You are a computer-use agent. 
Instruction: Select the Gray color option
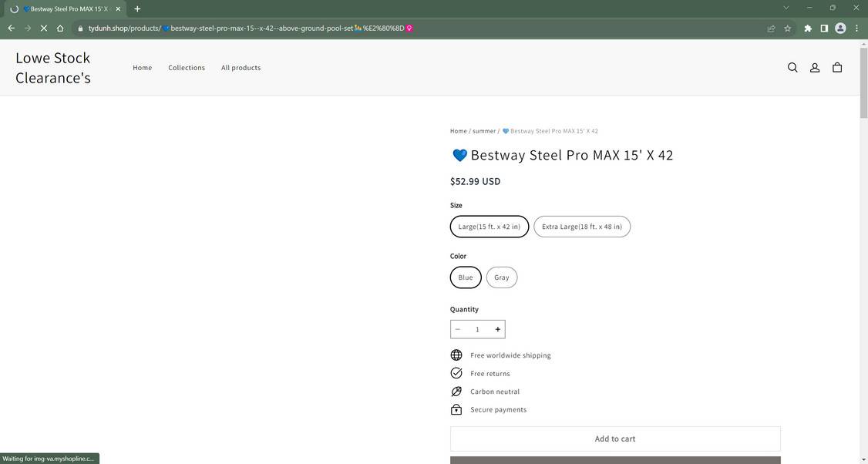tap(502, 277)
